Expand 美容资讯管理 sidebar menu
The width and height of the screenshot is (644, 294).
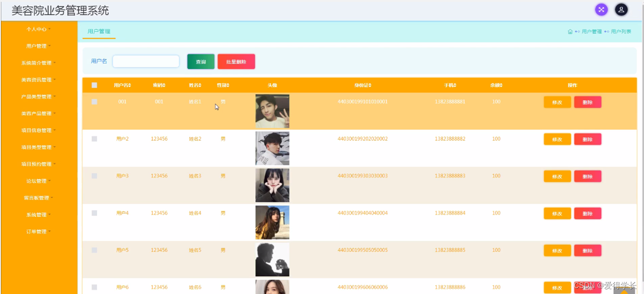(x=38, y=80)
